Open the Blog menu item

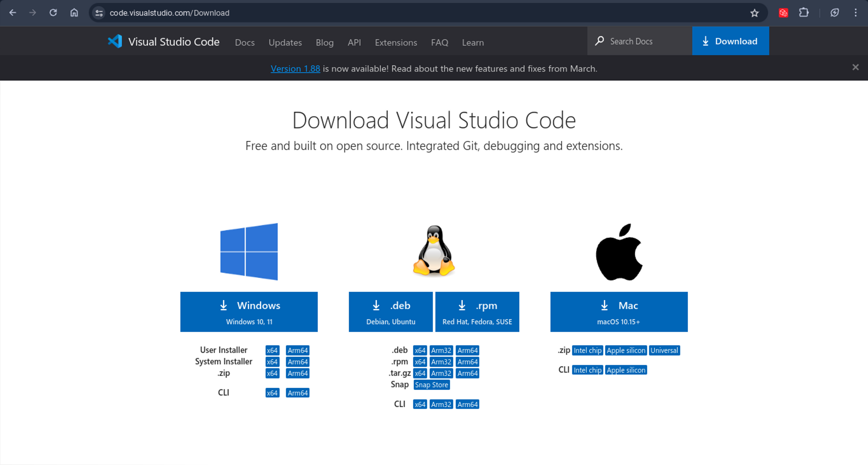tap(325, 43)
